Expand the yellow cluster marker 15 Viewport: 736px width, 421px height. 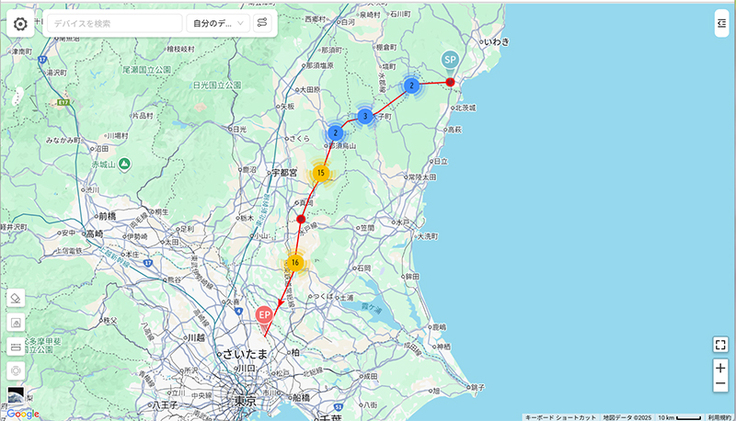pyautogui.click(x=320, y=173)
